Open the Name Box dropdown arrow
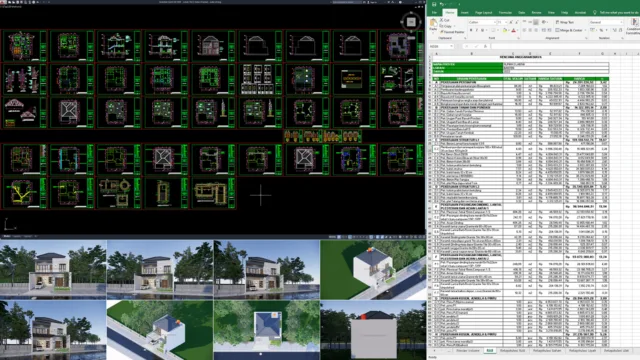The height and width of the screenshot is (360, 640). click(x=451, y=47)
